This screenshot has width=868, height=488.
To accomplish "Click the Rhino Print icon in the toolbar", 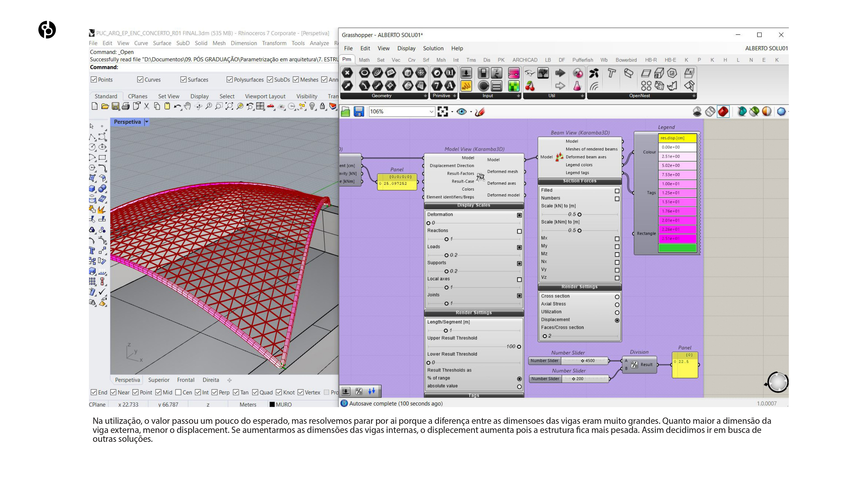I will [126, 106].
